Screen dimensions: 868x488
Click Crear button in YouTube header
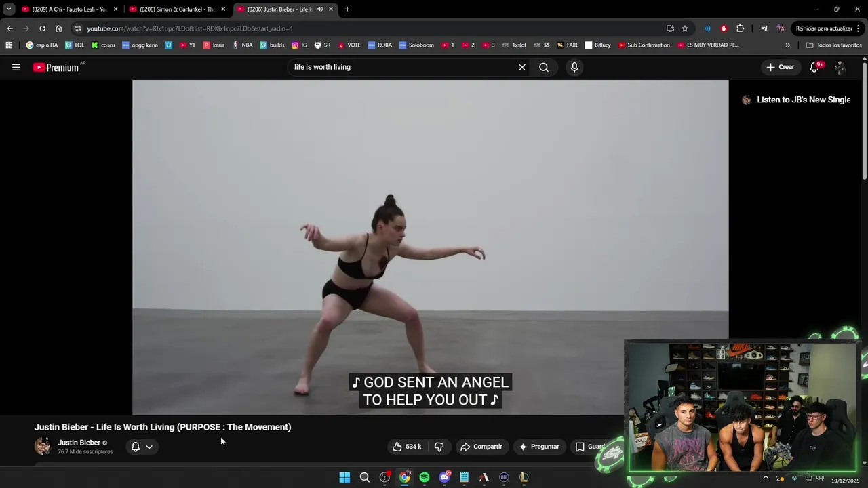tap(780, 67)
